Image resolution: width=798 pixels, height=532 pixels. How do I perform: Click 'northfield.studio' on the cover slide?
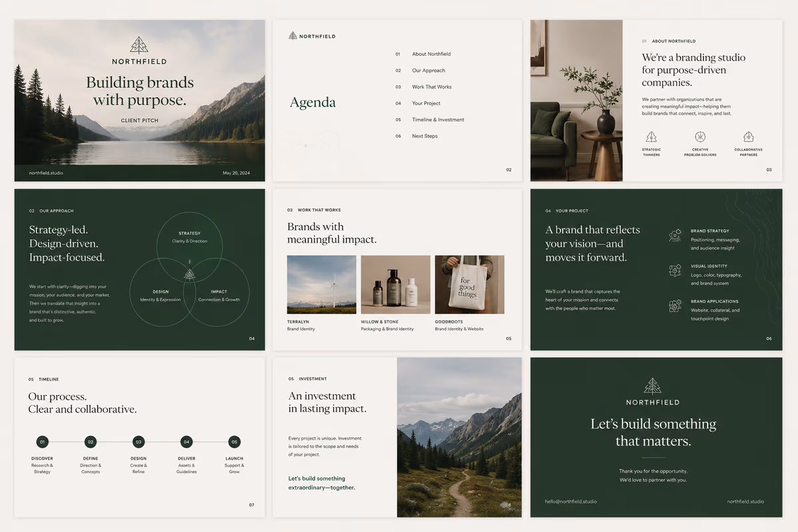(47, 173)
